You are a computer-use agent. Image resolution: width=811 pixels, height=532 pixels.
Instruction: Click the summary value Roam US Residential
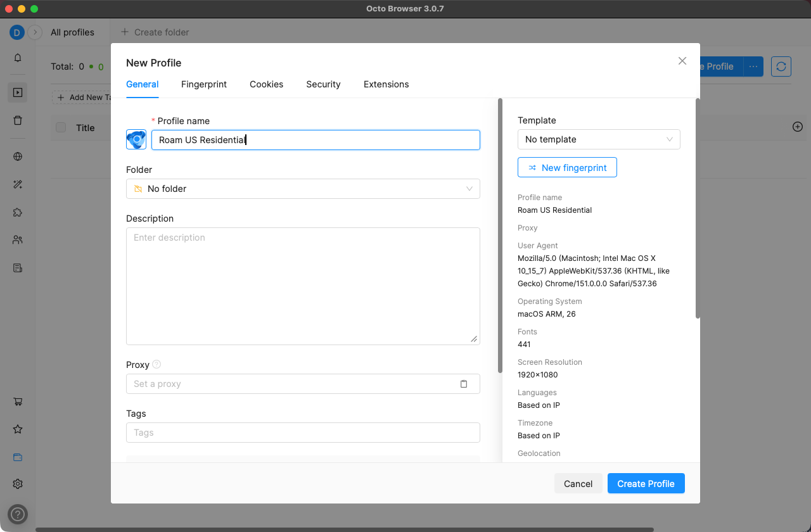554,210
